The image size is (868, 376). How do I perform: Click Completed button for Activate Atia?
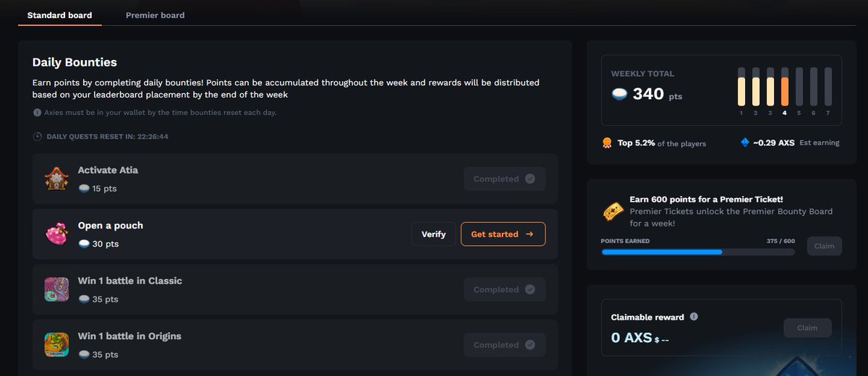(504, 179)
